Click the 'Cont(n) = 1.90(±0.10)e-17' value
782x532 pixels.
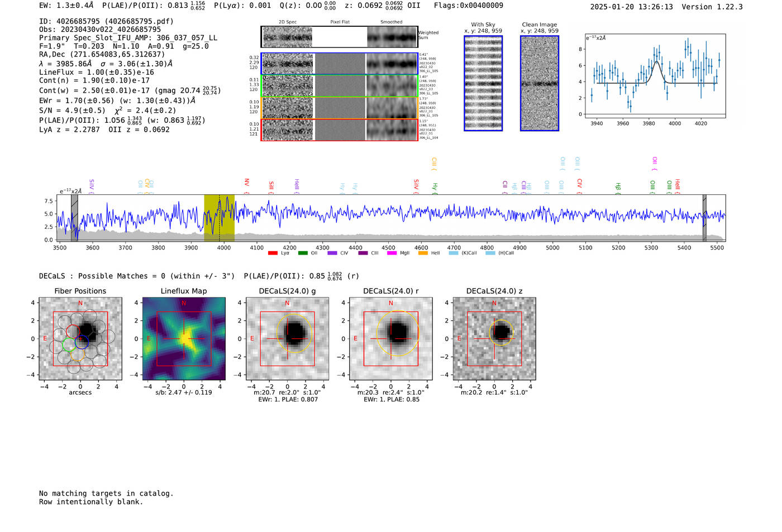(94, 80)
